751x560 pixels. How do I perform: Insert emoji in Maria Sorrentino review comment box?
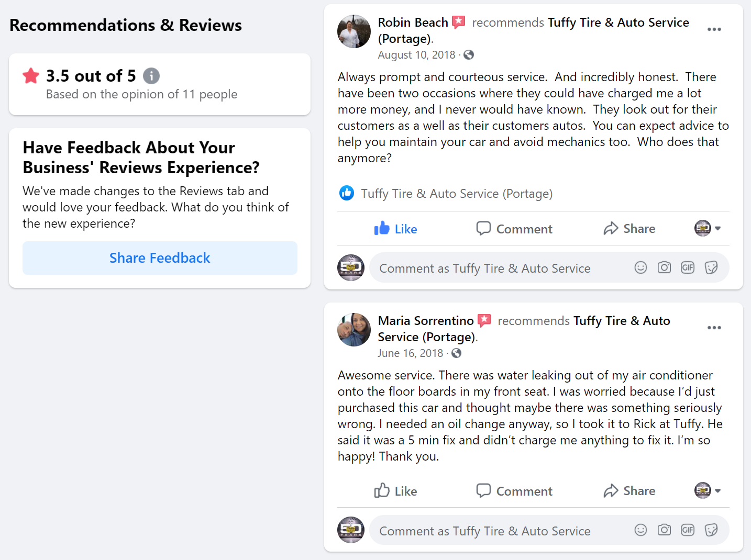(640, 530)
